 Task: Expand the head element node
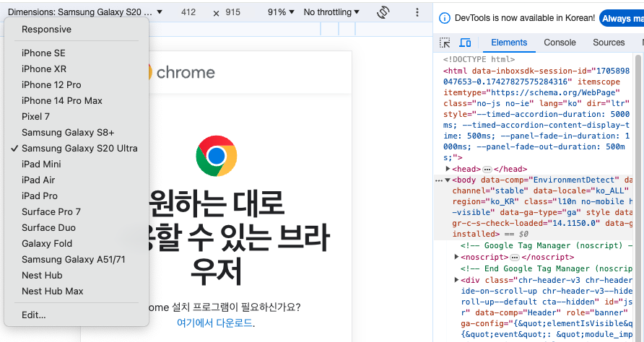tap(448, 169)
